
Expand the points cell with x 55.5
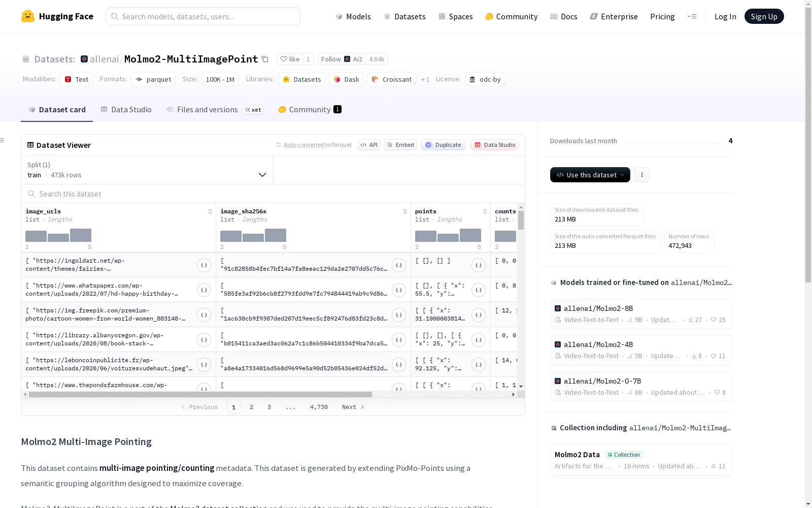coord(479,290)
